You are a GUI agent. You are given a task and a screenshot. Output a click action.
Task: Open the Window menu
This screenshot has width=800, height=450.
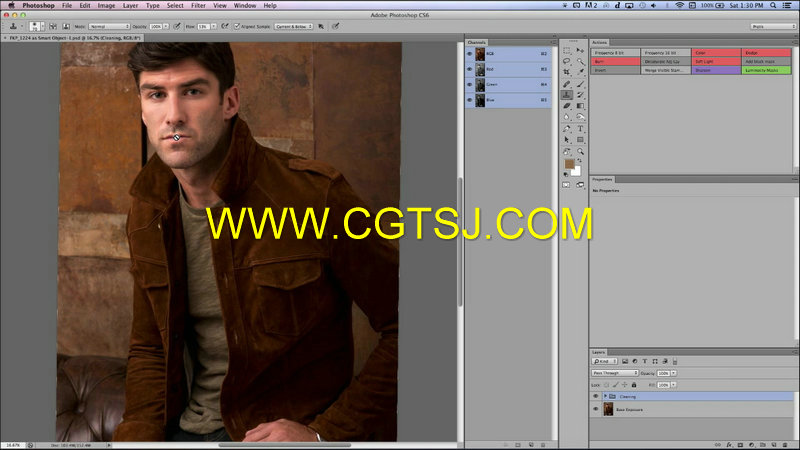[x=245, y=6]
